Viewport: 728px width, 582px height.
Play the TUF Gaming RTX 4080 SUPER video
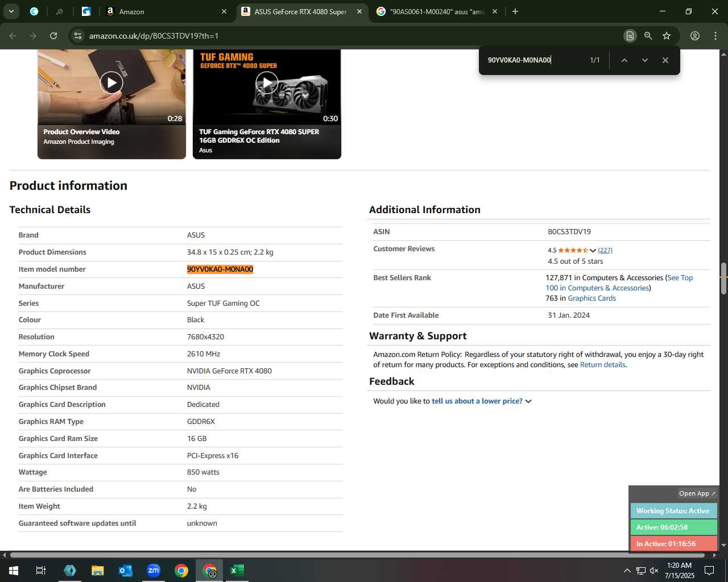click(267, 83)
